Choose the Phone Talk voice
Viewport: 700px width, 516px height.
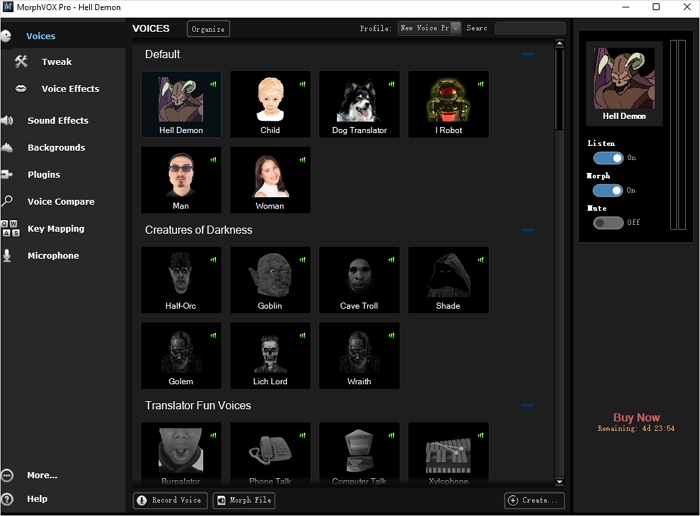pyautogui.click(x=270, y=454)
